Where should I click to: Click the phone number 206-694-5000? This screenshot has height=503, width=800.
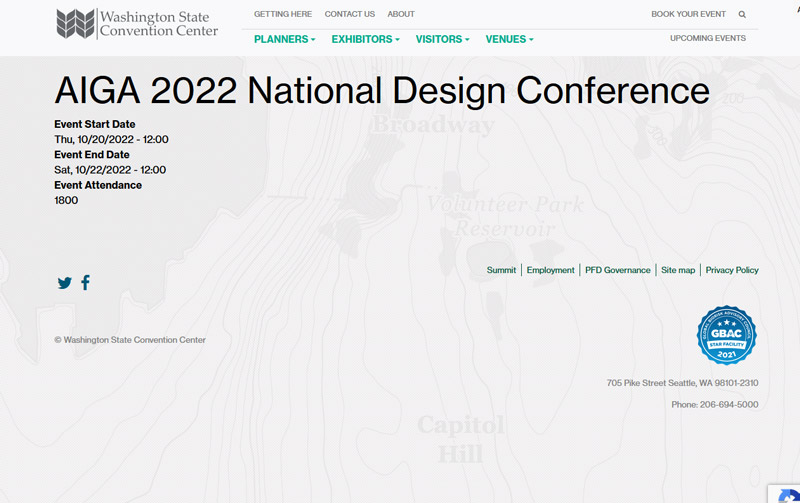729,405
